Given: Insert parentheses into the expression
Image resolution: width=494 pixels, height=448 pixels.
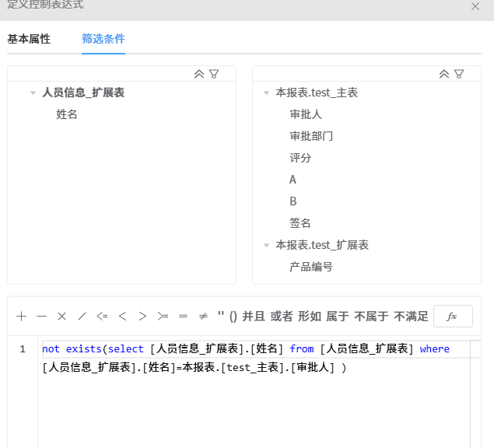Looking at the screenshot, I should (233, 317).
